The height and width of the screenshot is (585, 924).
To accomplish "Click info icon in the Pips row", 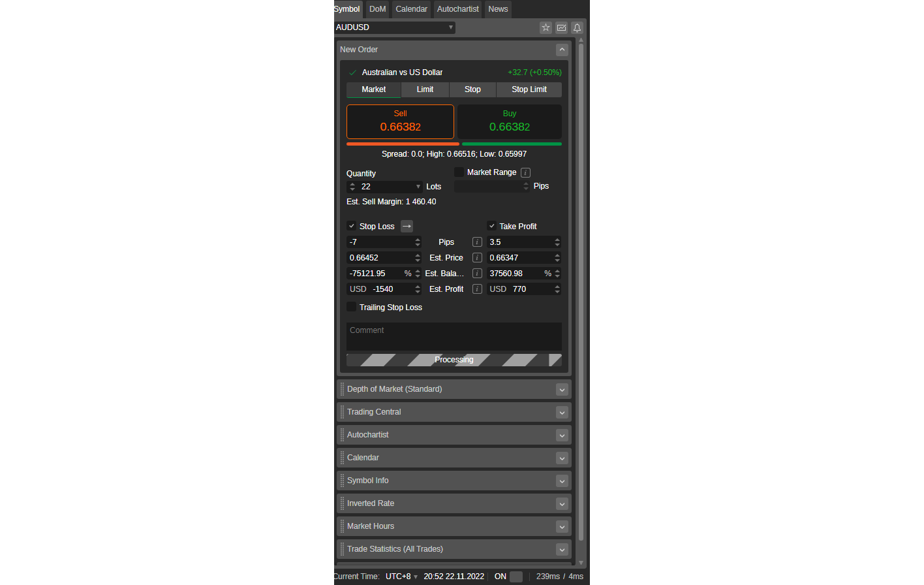I will 477,242.
